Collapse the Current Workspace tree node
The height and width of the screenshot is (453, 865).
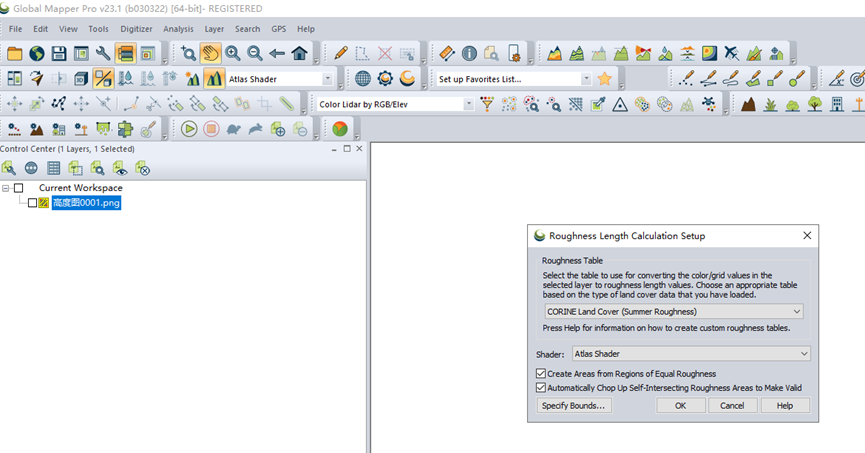click(6, 188)
